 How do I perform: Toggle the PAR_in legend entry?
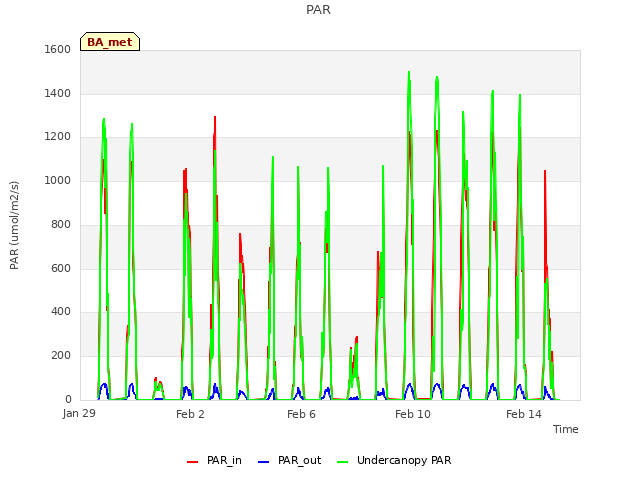[214, 460]
